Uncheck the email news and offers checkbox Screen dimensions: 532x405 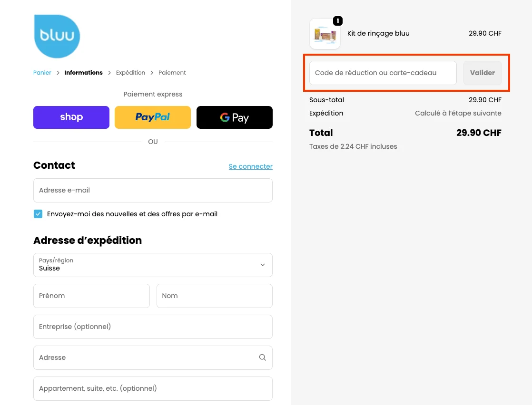pyautogui.click(x=38, y=214)
